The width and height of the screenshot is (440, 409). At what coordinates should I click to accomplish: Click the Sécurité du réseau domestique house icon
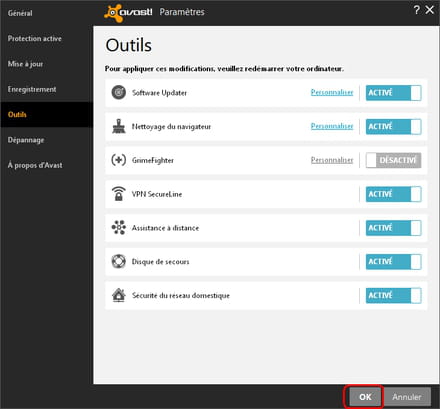(119, 295)
